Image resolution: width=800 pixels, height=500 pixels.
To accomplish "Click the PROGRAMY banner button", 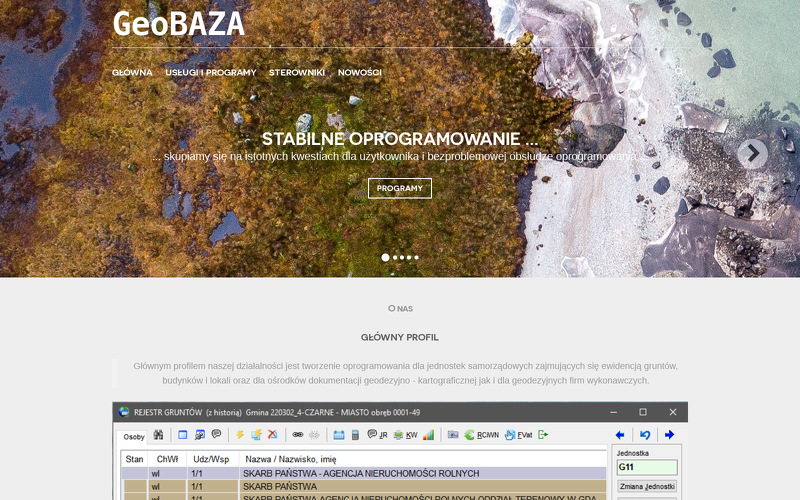I will point(400,188).
